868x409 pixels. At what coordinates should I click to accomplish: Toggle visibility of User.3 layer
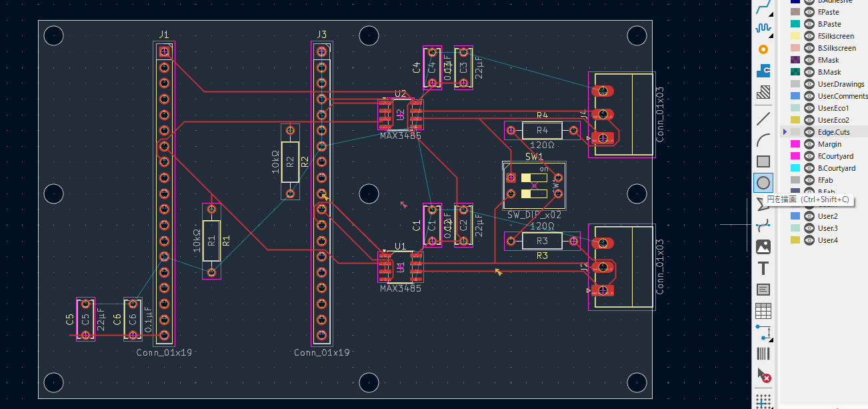point(809,228)
